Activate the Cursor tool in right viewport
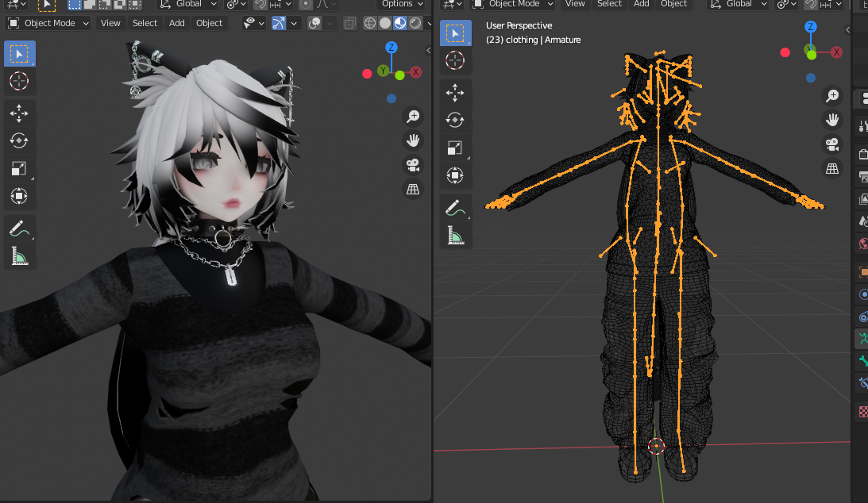This screenshot has height=503, width=868. click(455, 60)
